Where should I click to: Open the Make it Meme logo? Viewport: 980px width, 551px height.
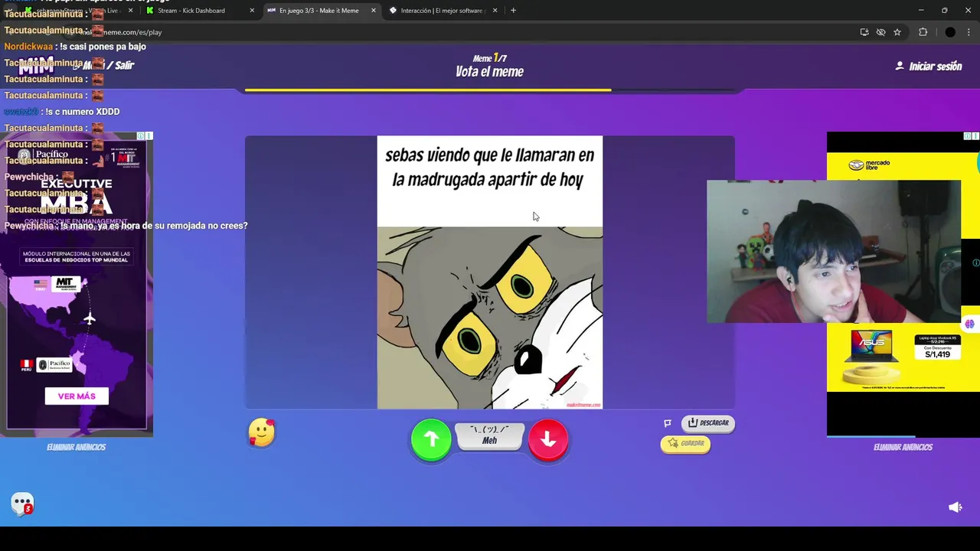(x=36, y=66)
